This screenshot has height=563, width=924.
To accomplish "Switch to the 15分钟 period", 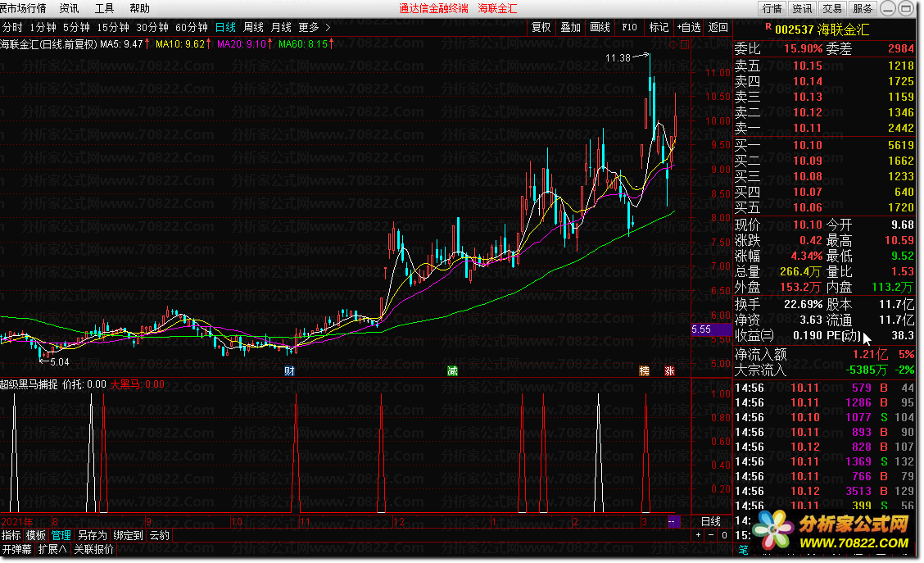I will click(112, 27).
